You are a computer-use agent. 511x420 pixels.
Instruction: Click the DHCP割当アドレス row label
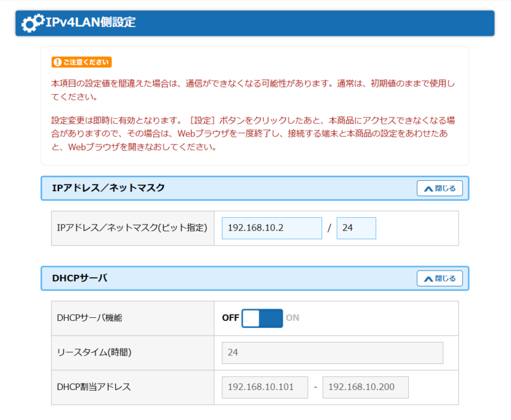coord(94,387)
